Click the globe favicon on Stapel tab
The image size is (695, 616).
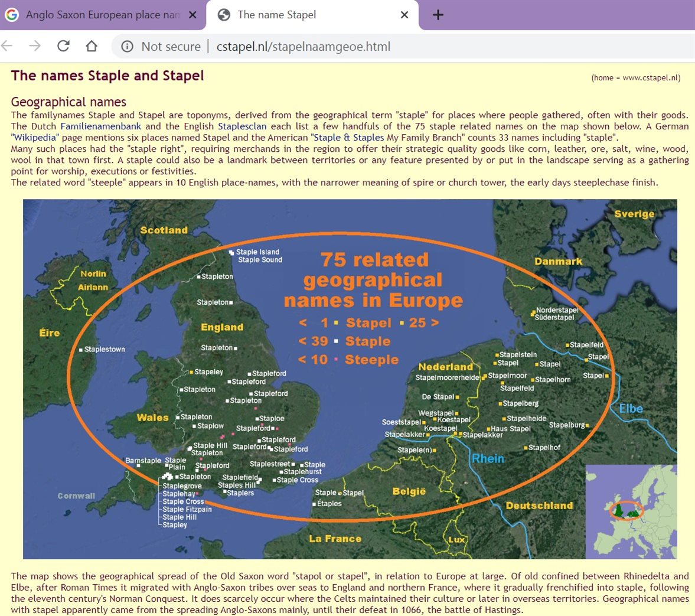coord(224,15)
